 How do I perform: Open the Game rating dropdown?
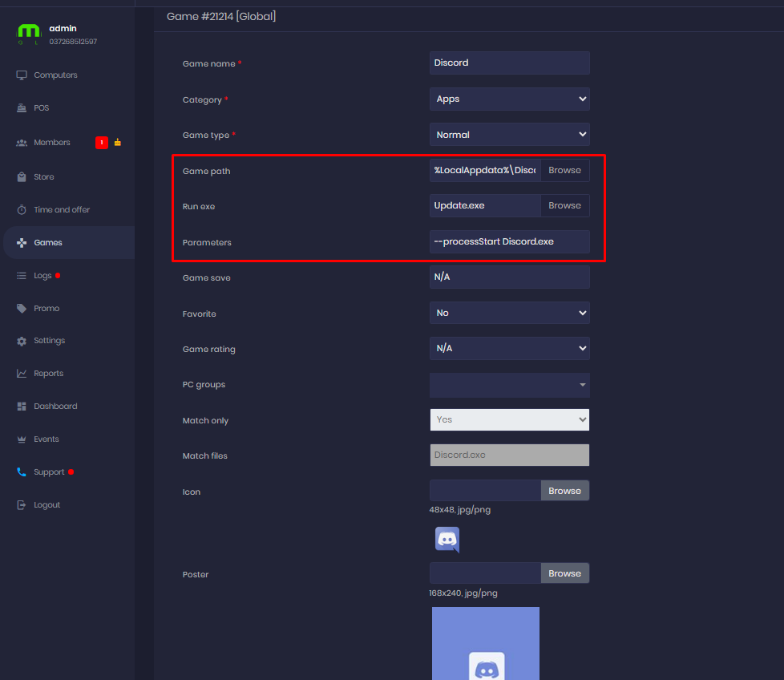[x=510, y=349]
